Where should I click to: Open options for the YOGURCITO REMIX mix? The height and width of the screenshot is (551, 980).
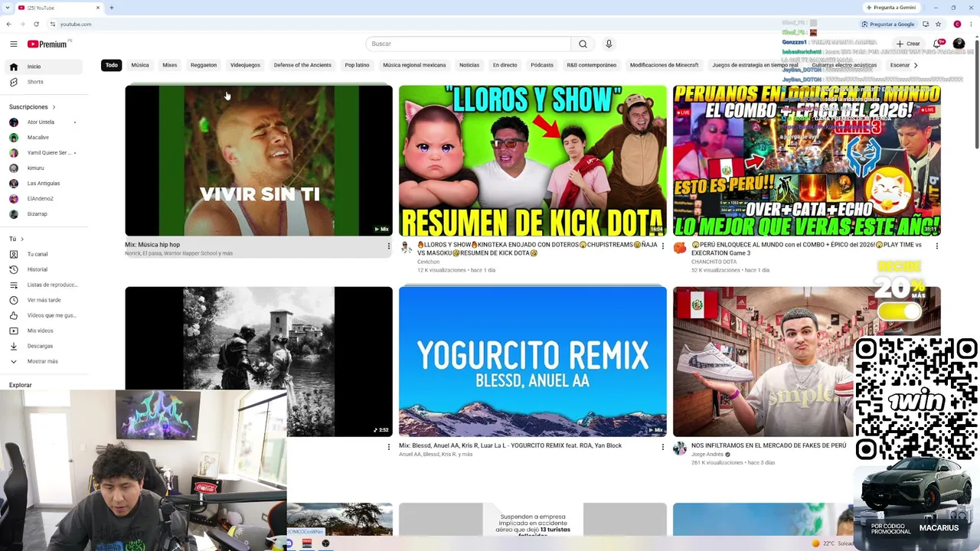click(663, 447)
